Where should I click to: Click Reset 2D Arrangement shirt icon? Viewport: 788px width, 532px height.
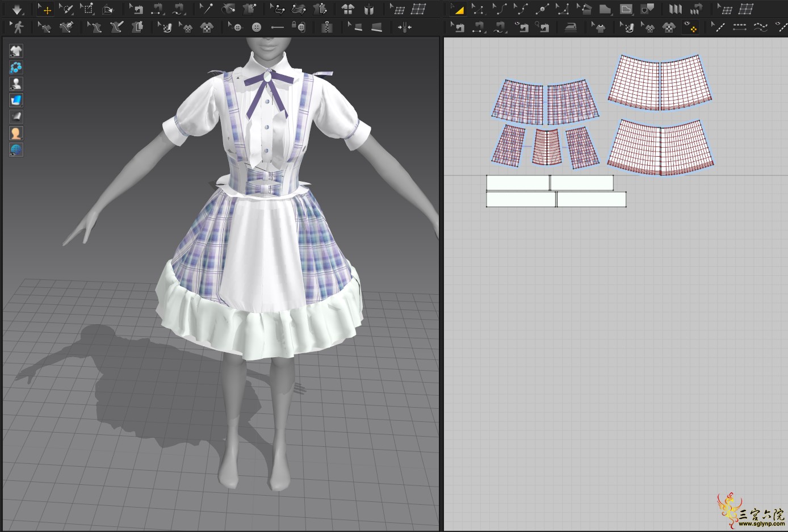tap(347, 10)
